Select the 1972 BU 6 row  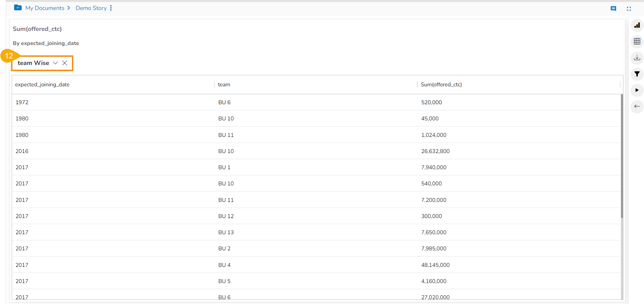click(x=224, y=102)
